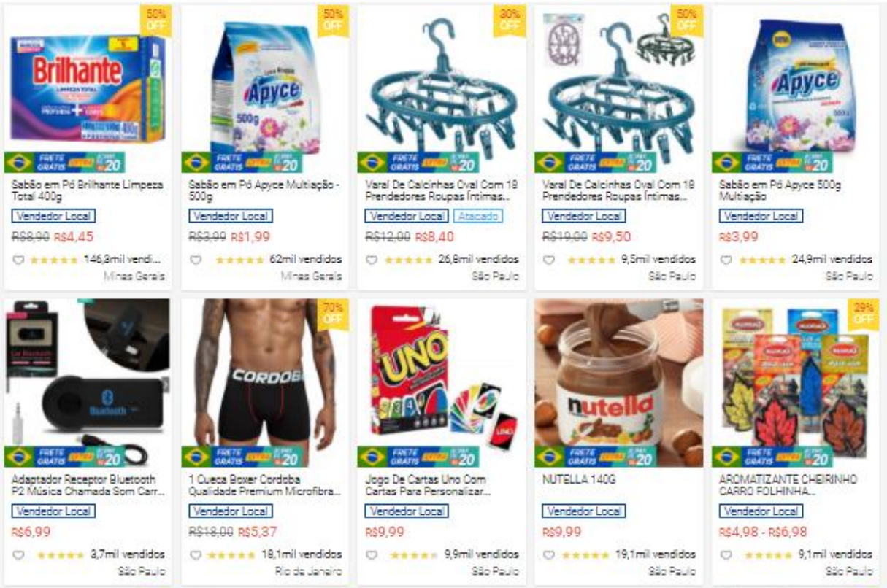
Task: Click heart icon on Varal R$9,50 listing
Action: pyautogui.click(x=549, y=260)
